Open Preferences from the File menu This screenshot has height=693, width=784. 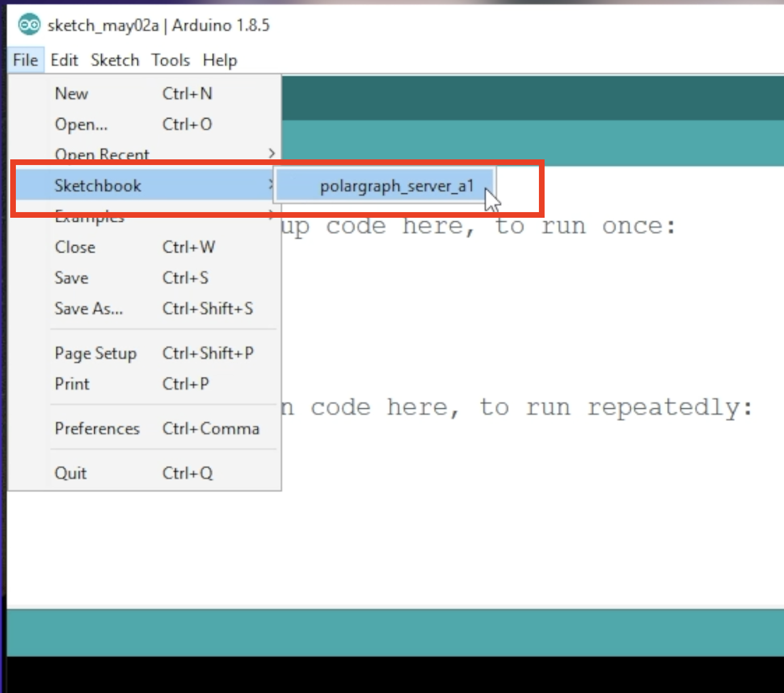[145, 429]
